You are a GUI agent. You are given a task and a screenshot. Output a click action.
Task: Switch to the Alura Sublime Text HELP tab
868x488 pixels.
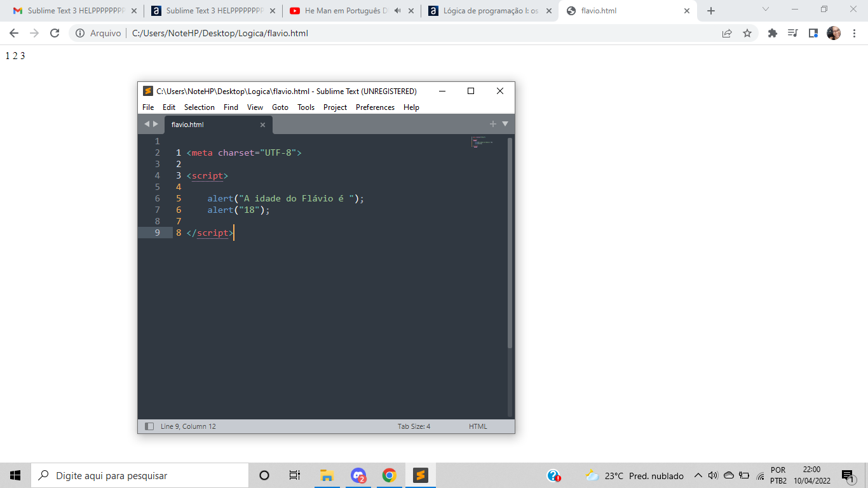(x=214, y=11)
